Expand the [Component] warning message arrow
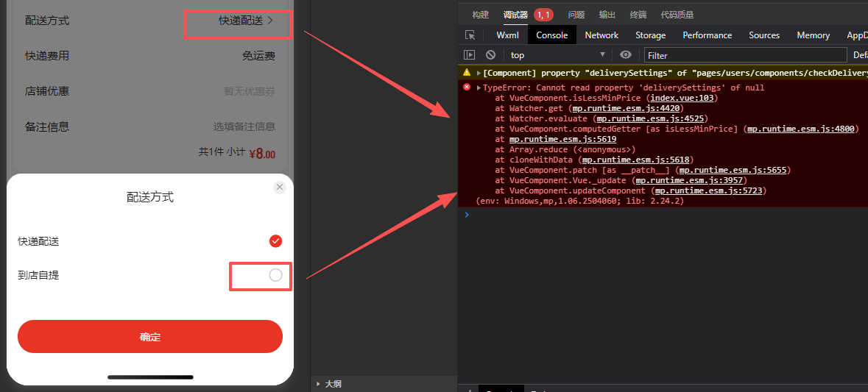Image resolution: width=868 pixels, height=392 pixels. click(479, 73)
